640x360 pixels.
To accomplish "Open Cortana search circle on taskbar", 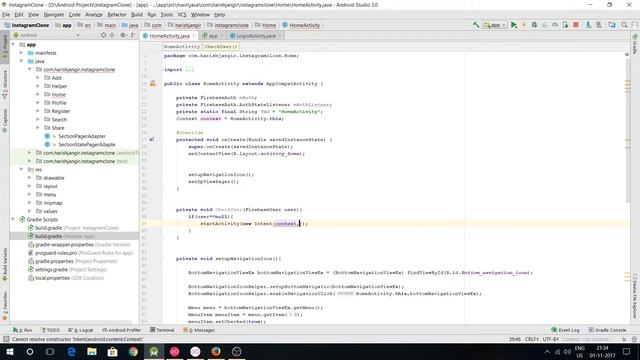I will coord(30,351).
